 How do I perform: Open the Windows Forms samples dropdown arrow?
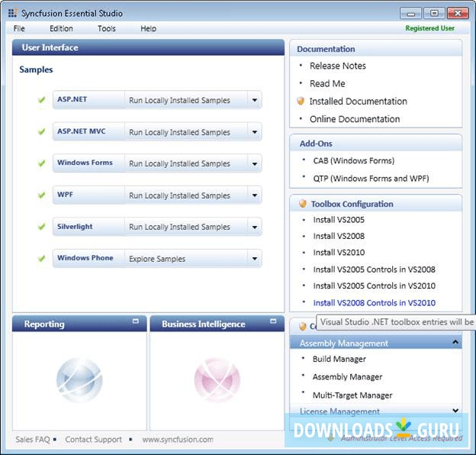point(255,163)
